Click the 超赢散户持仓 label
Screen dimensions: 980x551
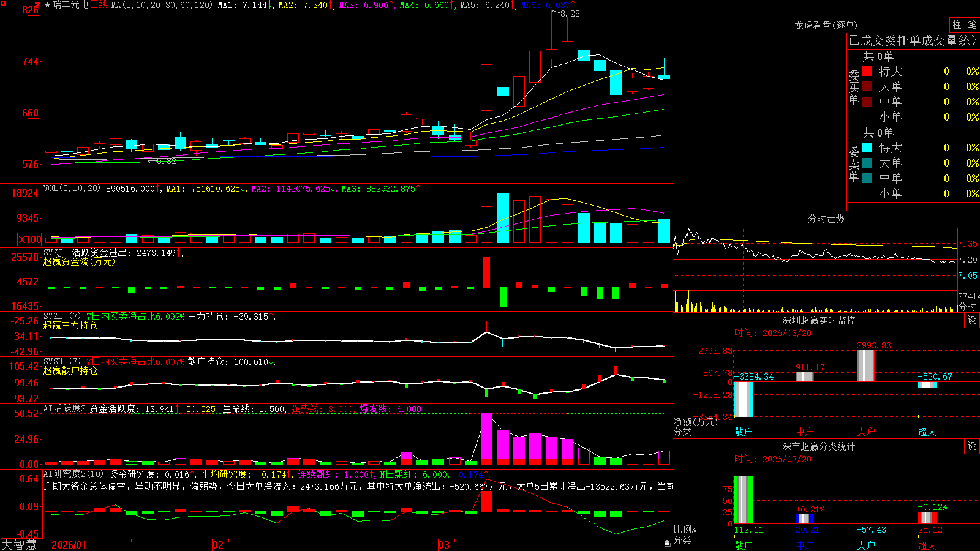point(70,370)
